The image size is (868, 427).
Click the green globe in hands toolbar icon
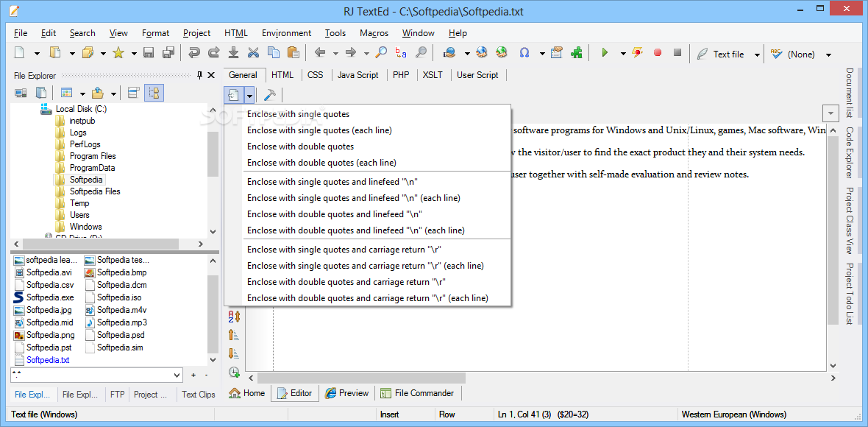click(x=502, y=53)
